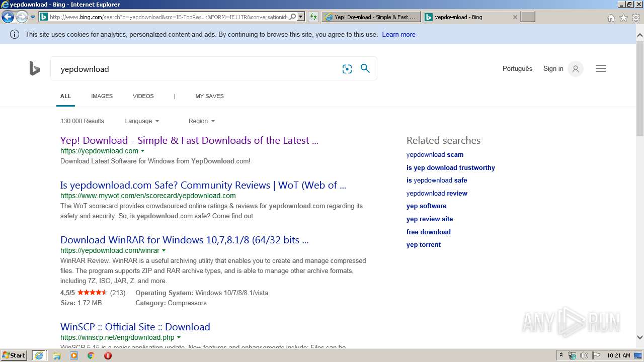Search related is yep download trustworthy
The image size is (644, 362).
tap(451, 167)
